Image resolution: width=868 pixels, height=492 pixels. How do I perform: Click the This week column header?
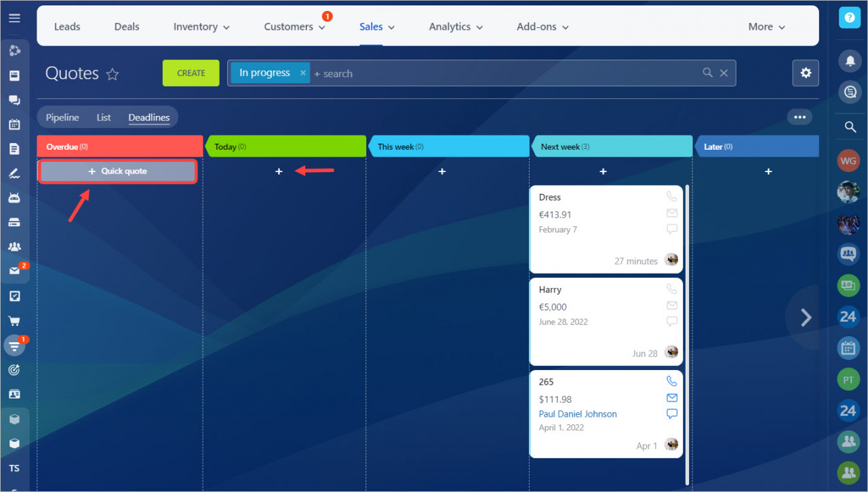tap(449, 146)
